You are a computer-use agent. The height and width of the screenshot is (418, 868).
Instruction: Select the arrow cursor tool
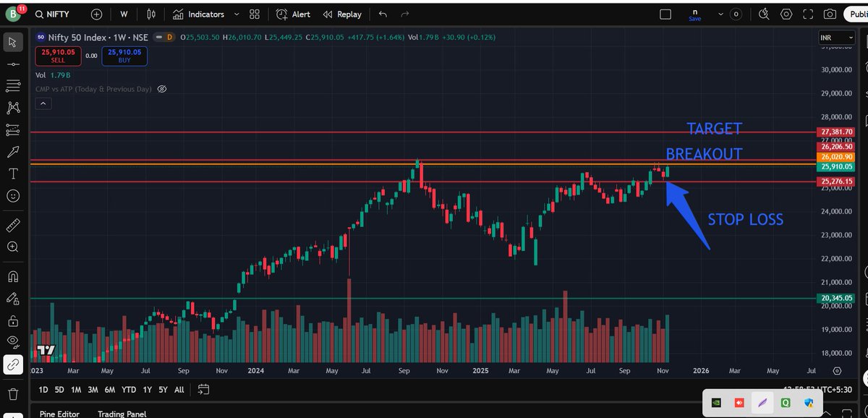pos(13,42)
